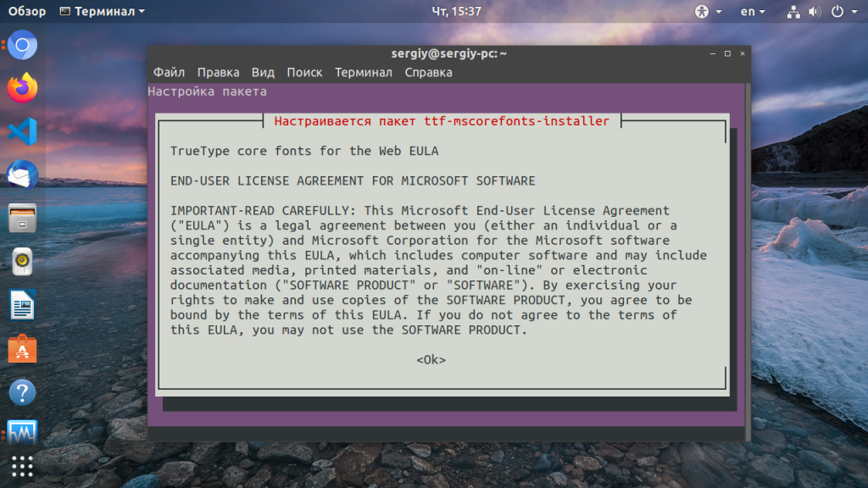Open LibreOffice Writer from the dock

[23, 305]
